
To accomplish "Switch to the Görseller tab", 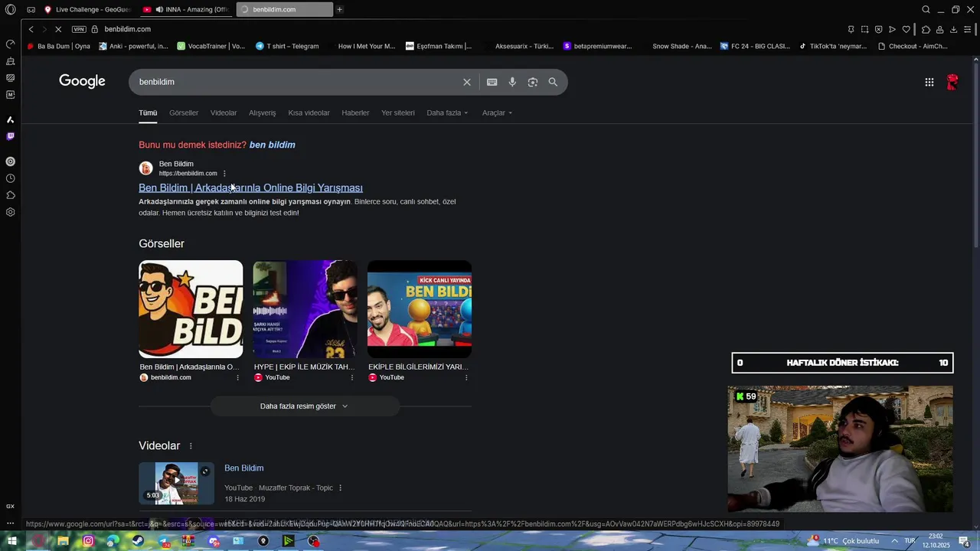I will 184,112.
